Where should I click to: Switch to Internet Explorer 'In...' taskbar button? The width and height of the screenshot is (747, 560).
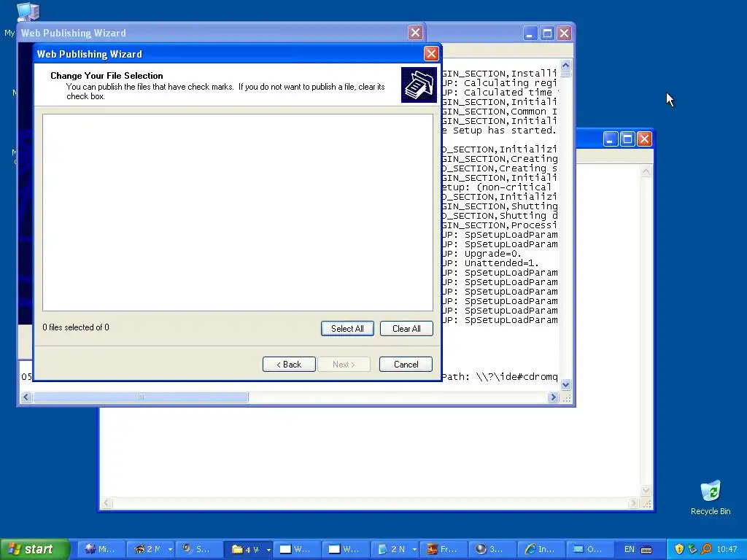[x=542, y=549]
